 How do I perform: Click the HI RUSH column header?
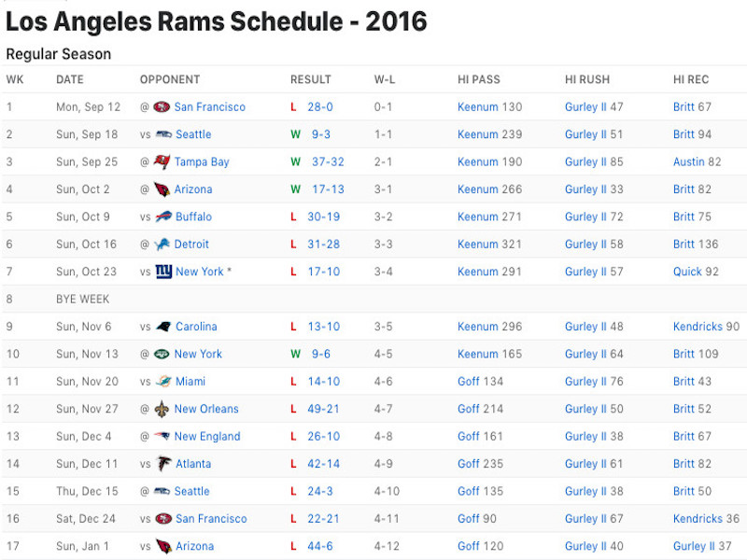click(x=587, y=79)
